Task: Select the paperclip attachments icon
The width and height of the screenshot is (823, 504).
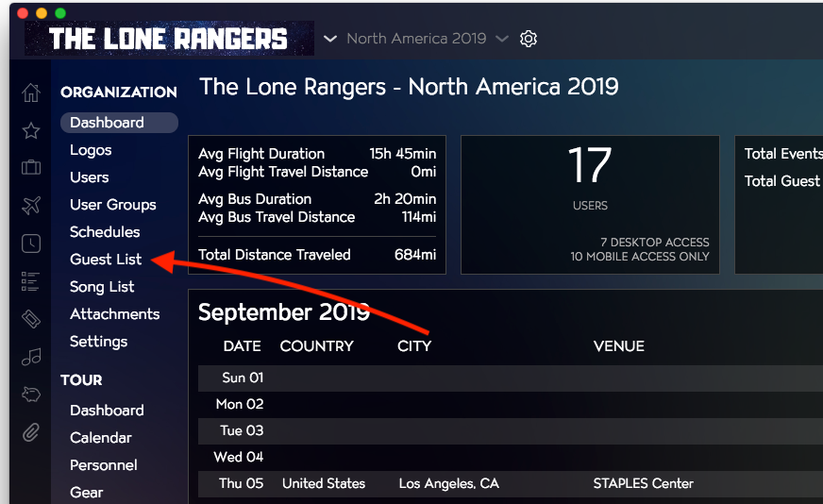Action: [31, 432]
